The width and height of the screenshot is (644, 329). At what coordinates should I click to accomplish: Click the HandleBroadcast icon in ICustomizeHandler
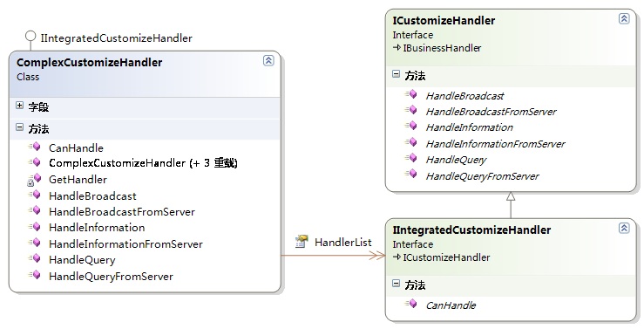(x=410, y=94)
